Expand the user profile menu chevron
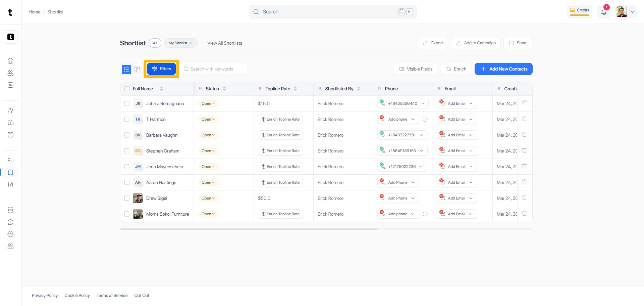Screen dimensions: 644x306 point(633,12)
